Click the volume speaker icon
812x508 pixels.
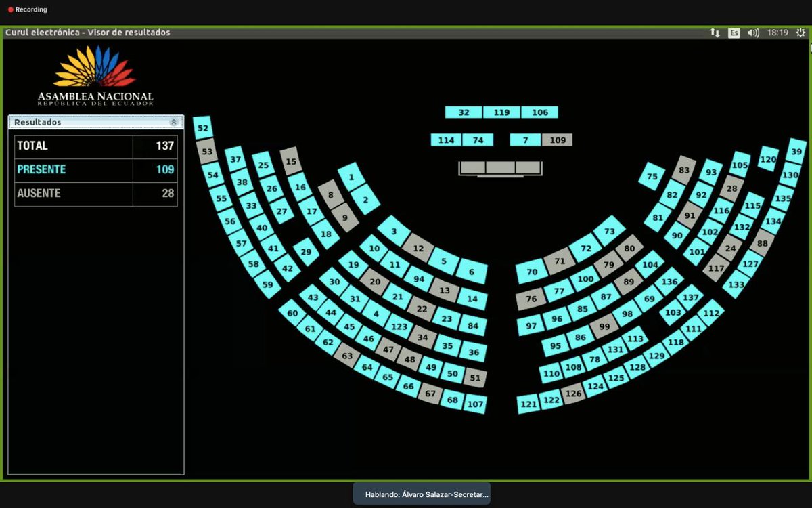point(753,33)
